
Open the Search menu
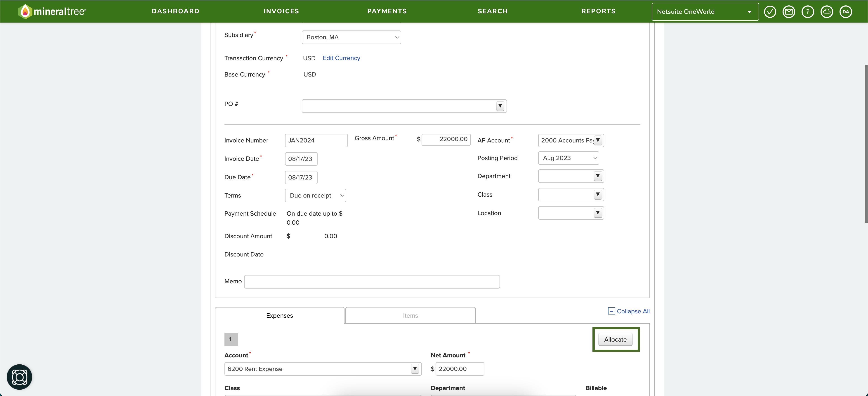coord(493,11)
